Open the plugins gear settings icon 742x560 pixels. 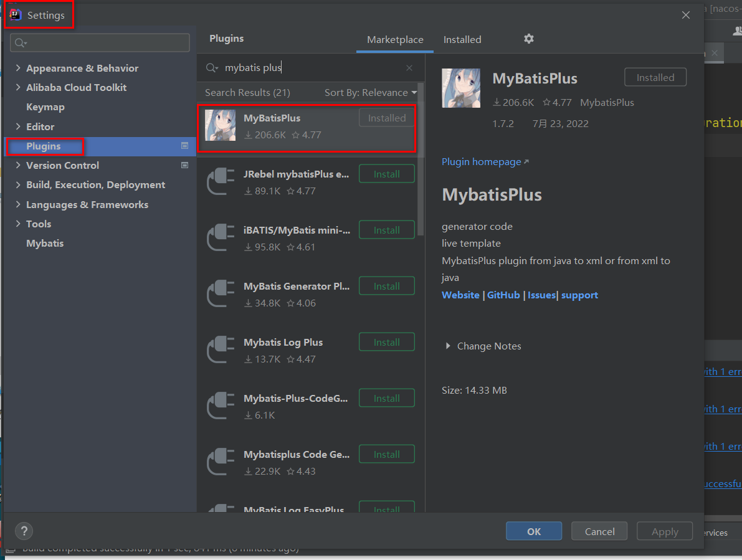coord(528,39)
